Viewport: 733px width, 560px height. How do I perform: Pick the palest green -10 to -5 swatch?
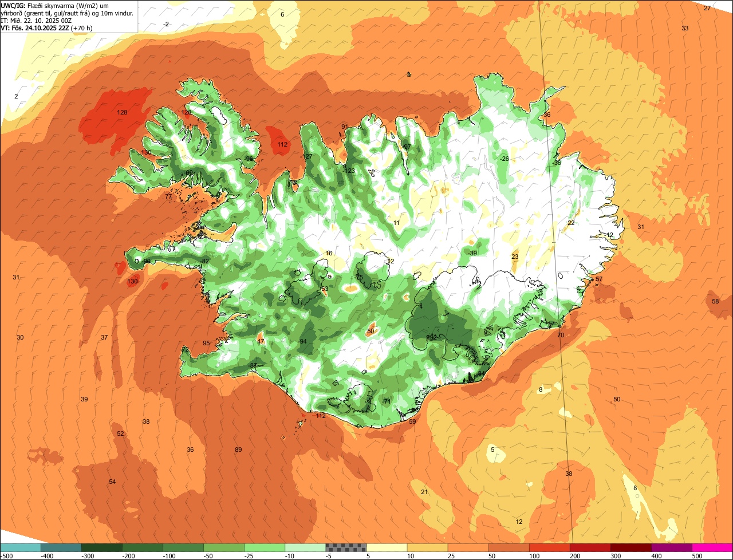tap(305, 547)
